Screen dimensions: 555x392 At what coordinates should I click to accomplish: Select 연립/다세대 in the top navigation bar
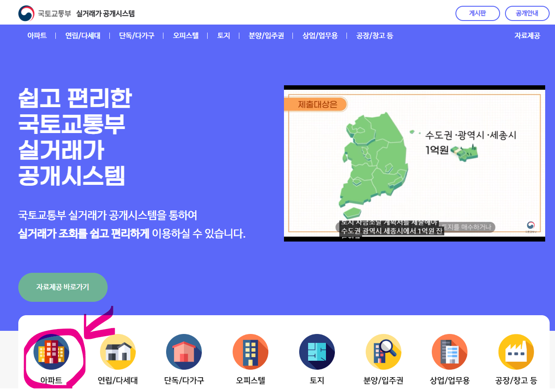83,36
